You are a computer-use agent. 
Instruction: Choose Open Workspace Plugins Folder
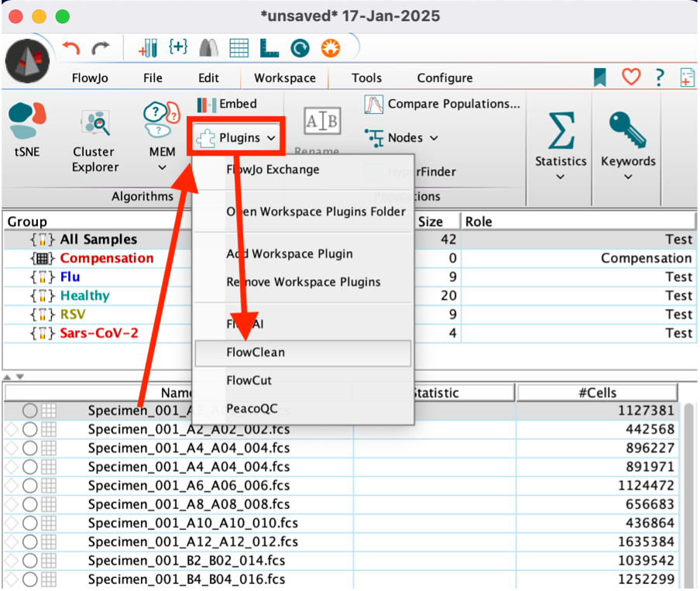click(303, 211)
